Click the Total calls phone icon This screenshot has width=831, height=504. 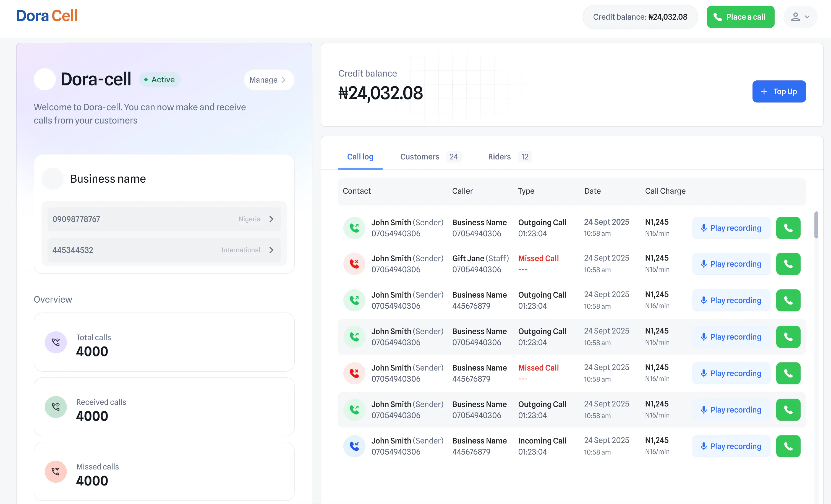[56, 342]
